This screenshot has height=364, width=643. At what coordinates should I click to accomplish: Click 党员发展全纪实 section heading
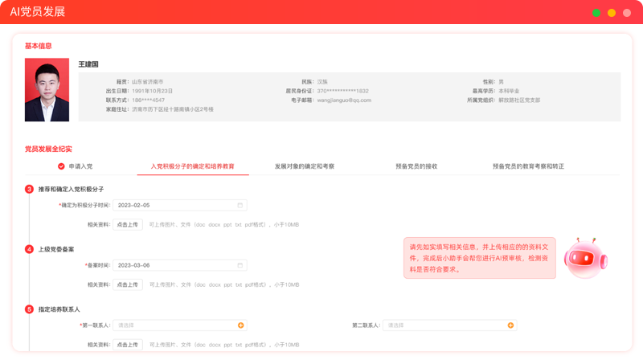48,149
